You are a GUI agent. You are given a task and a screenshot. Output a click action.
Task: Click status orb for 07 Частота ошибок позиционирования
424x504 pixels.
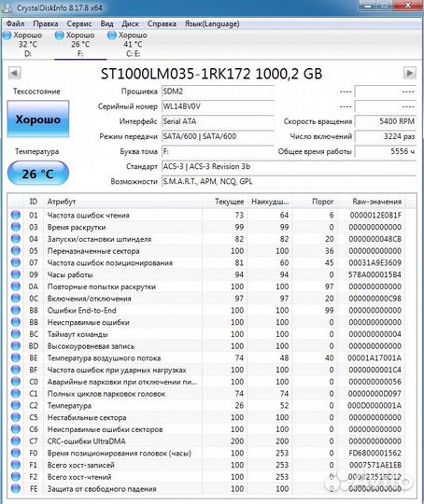(16, 262)
